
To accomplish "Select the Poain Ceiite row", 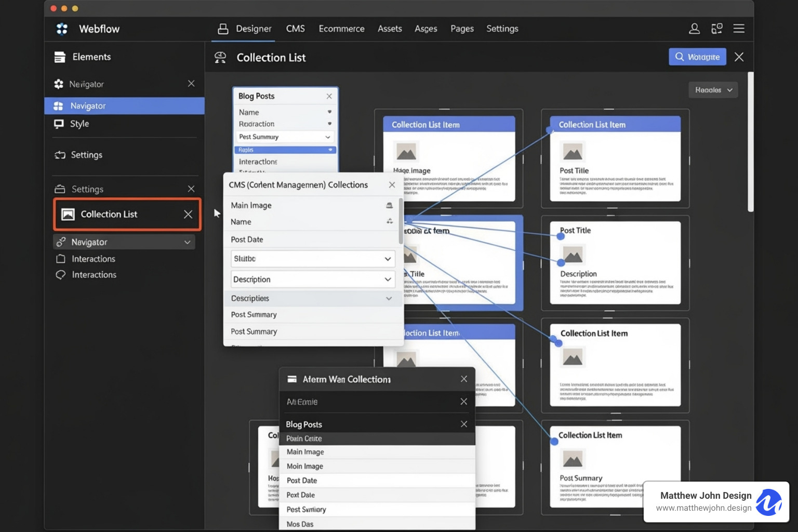I will (377, 438).
